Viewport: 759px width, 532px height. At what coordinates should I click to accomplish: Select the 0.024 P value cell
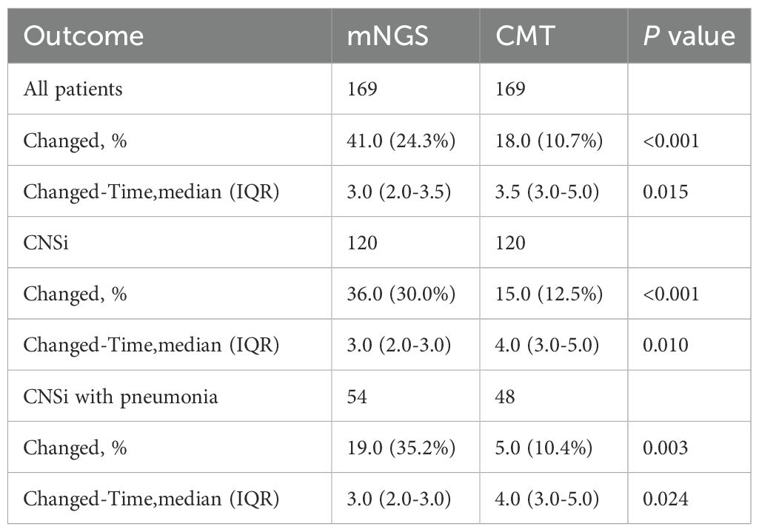(x=665, y=499)
